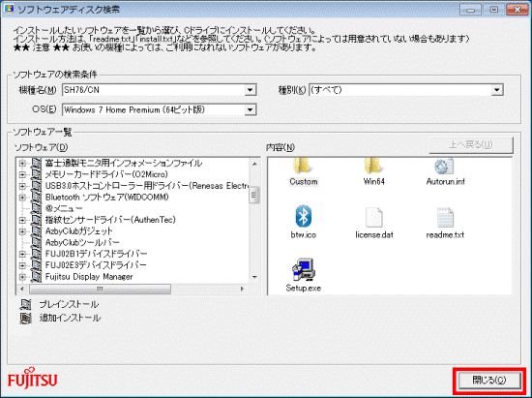
Task: Expand 指紋センサードライバー(AuthenTec) tree node
Action: point(22,220)
